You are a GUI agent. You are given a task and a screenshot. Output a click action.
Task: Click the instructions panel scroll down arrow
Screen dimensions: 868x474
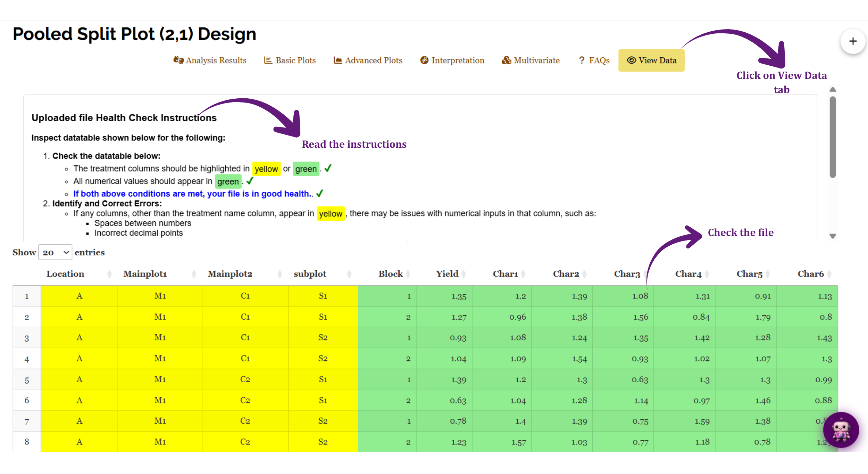tap(833, 236)
